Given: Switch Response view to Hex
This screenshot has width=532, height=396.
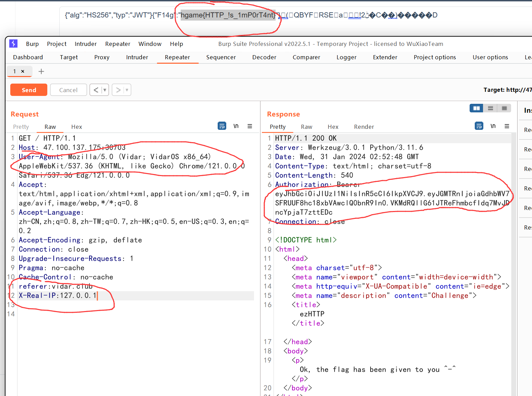Looking at the screenshot, I should coord(333,127).
